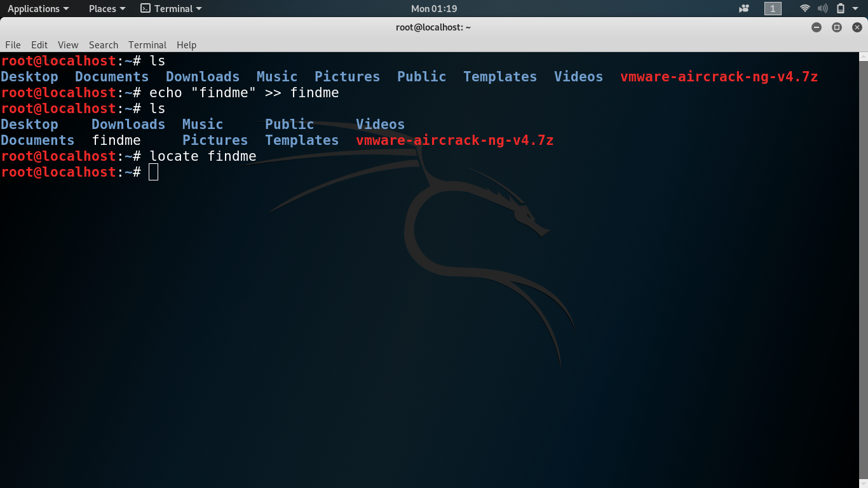Open the Terminal app menu in top bar
The height and width of the screenshot is (488, 868).
(171, 8)
